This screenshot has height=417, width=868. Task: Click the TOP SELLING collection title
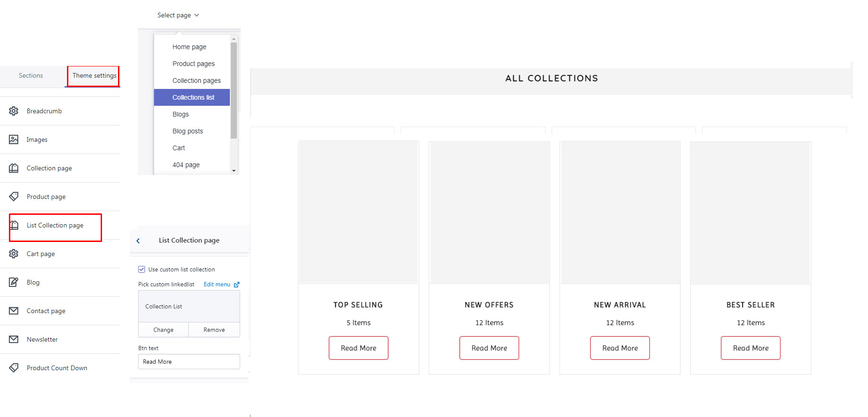(x=358, y=305)
